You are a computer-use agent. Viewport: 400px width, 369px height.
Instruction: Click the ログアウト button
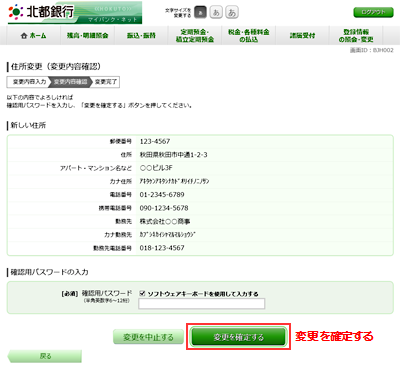coord(373,12)
